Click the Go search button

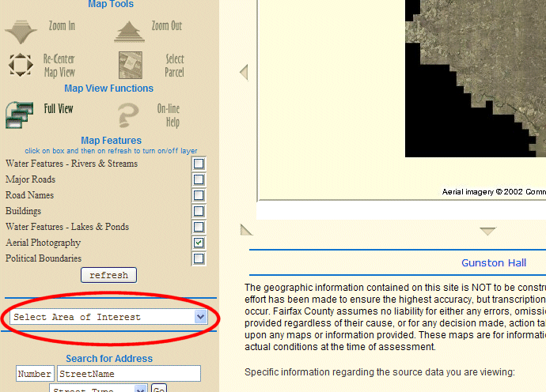click(159, 388)
